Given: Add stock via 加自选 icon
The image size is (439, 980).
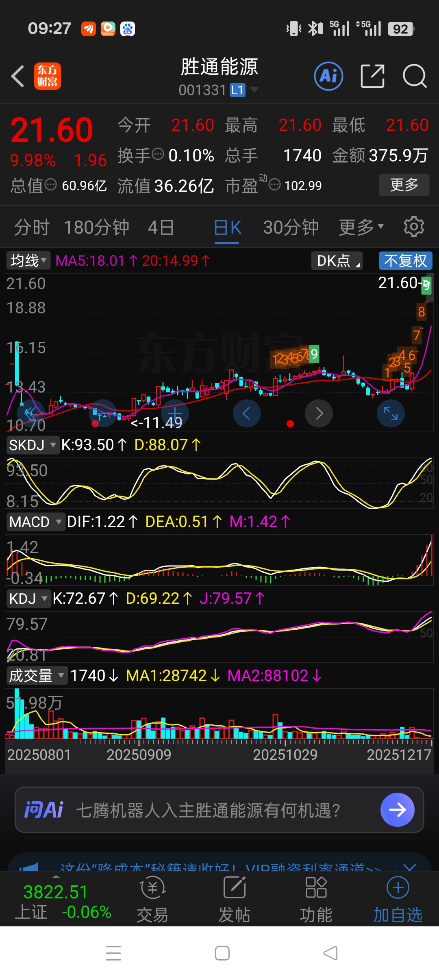Looking at the screenshot, I should tap(398, 900).
